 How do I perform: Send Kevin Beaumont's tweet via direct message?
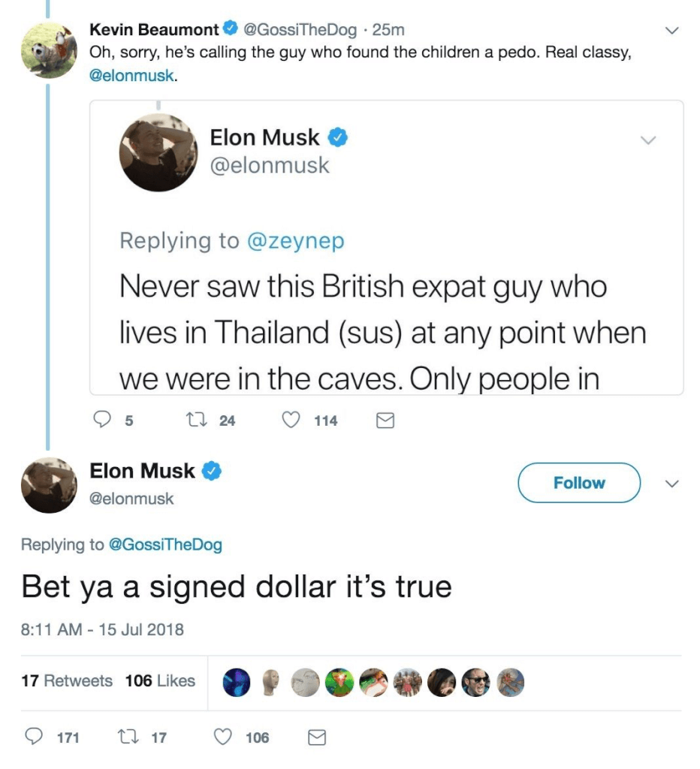[x=385, y=421]
